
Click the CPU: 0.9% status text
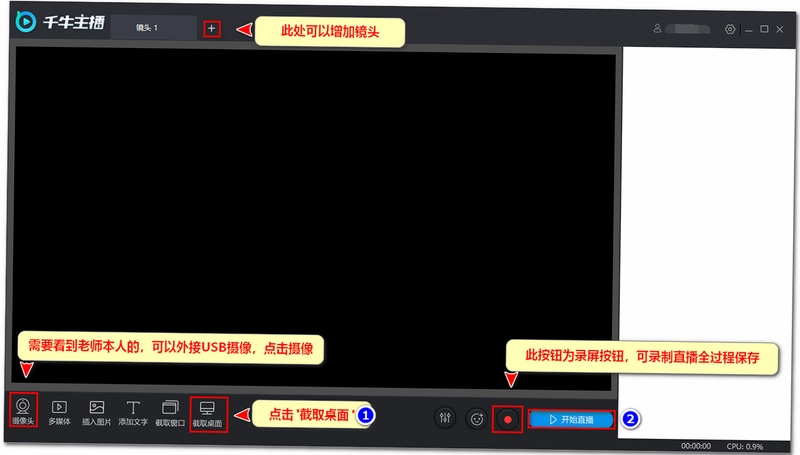point(745,446)
